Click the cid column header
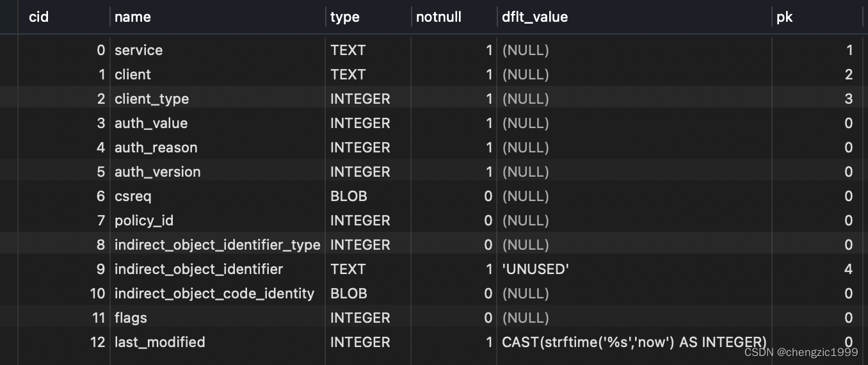 (x=38, y=17)
